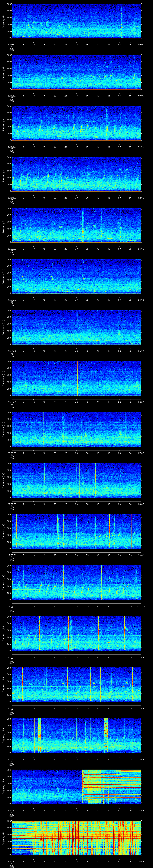Open the spectrogram panel starting at 22:50:00
This screenshot has width=153, height=868.
click(x=77, y=123)
